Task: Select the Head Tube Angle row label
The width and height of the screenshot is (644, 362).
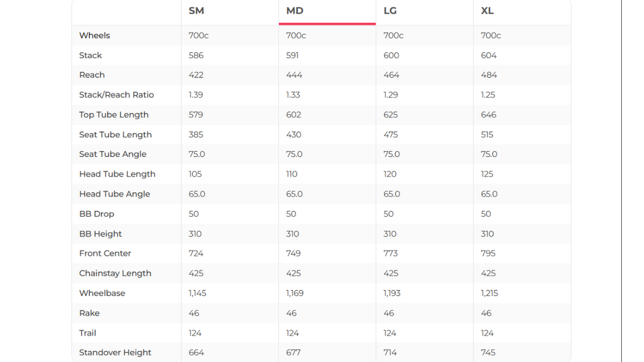Action: click(x=115, y=194)
